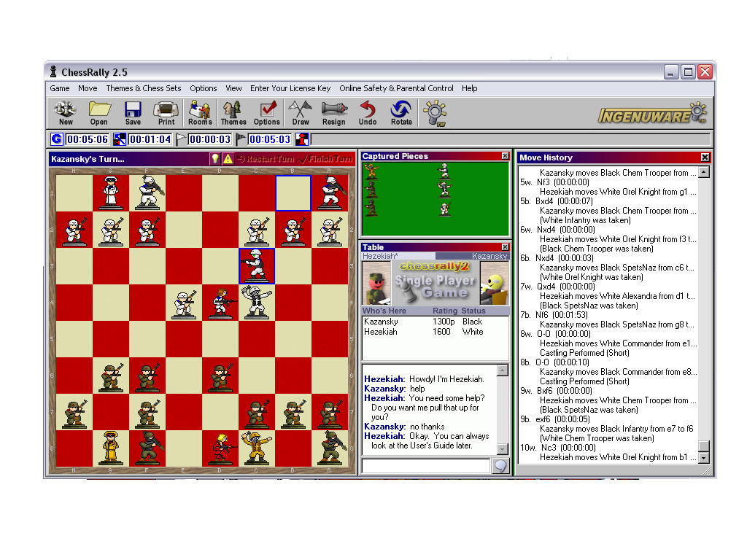
Task: Click the blue G game clock icon
Action: coord(56,139)
